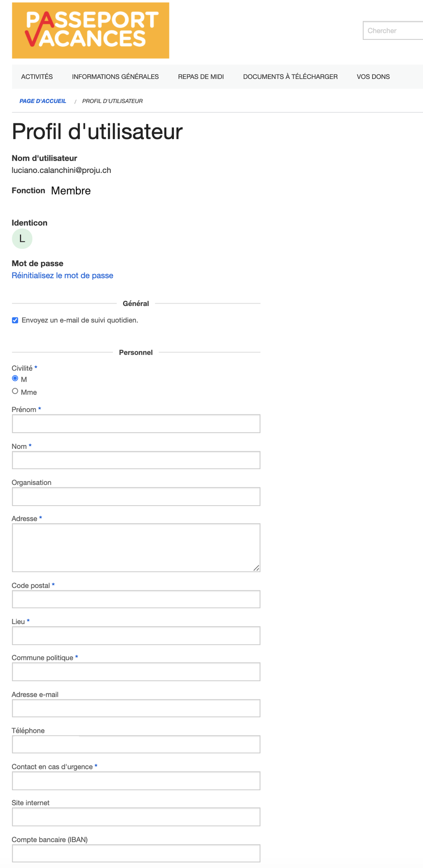This screenshot has height=868, width=423.
Task: Select the M civility radio button
Action: click(15, 378)
